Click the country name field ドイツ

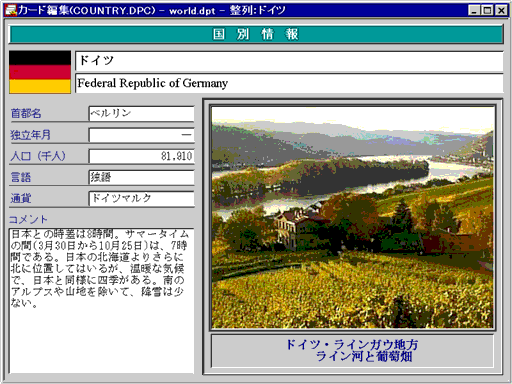(289, 61)
